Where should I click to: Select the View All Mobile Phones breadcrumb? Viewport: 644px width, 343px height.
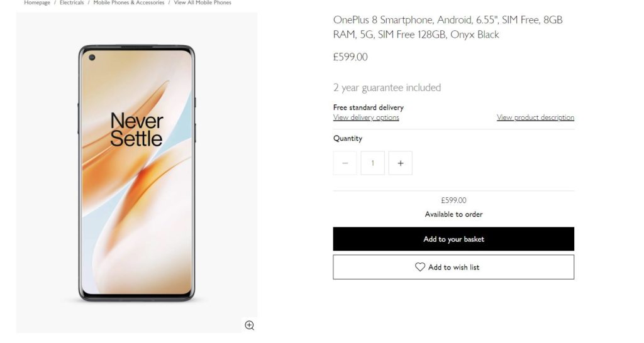[x=203, y=3]
